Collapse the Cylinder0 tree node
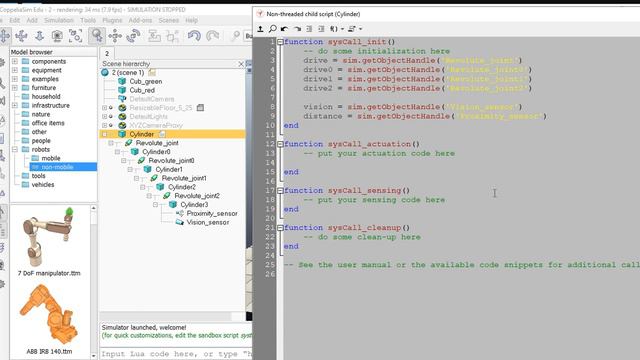 [118, 152]
